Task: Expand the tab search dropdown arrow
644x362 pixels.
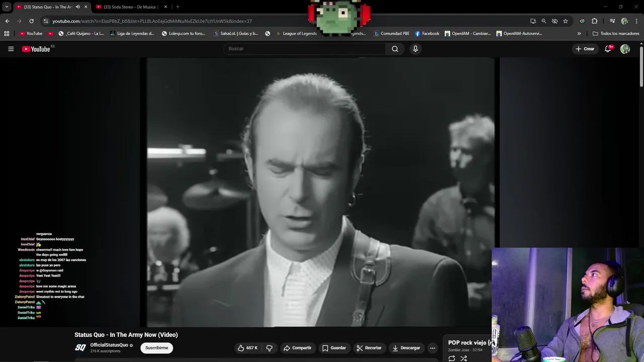Action: (7, 7)
